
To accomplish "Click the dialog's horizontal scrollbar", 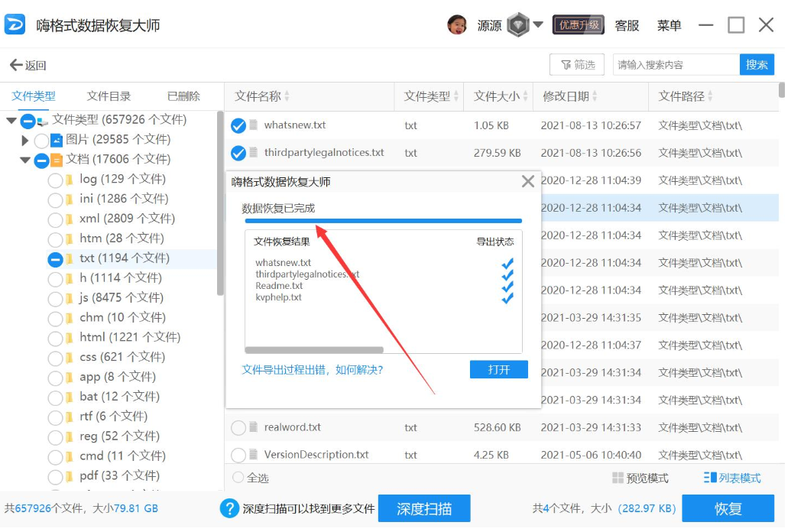I will [315, 351].
